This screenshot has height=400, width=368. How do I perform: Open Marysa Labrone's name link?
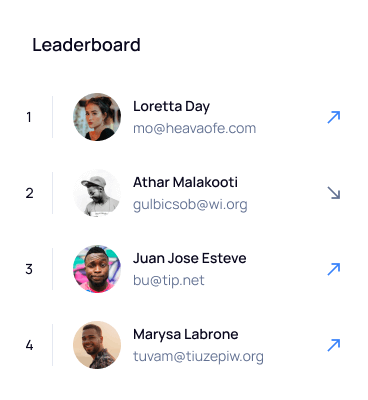186,334
